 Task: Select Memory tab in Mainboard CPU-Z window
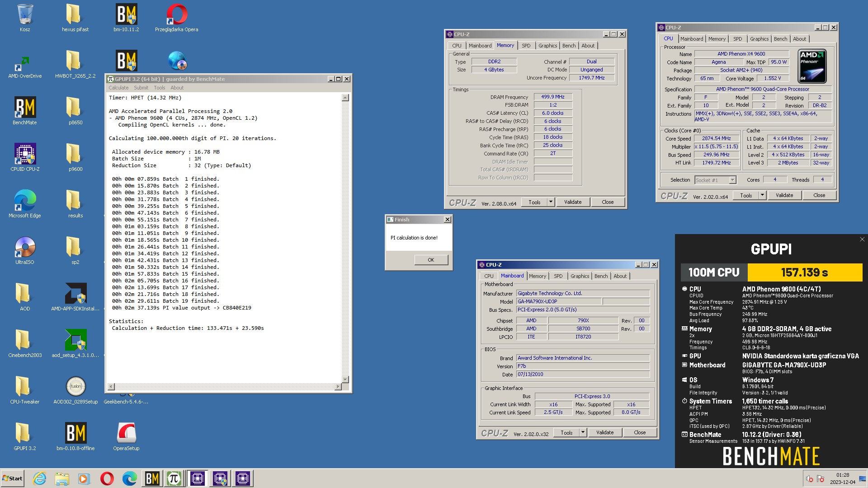(x=538, y=276)
